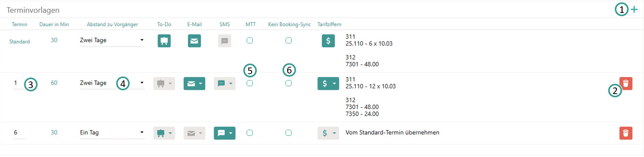The width and height of the screenshot is (644, 157).
Task: Click duration value 60 for Termin 1
Action: (54, 83)
